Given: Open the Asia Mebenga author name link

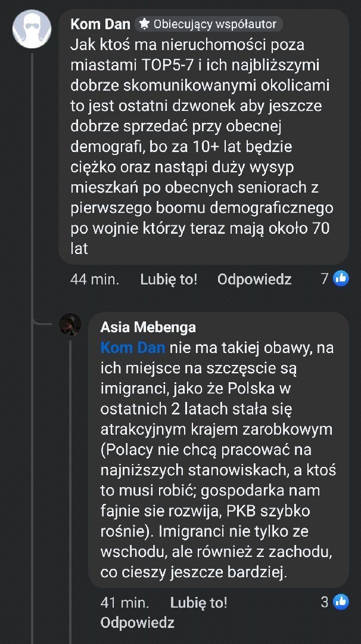Looking at the screenshot, I should (148, 327).
